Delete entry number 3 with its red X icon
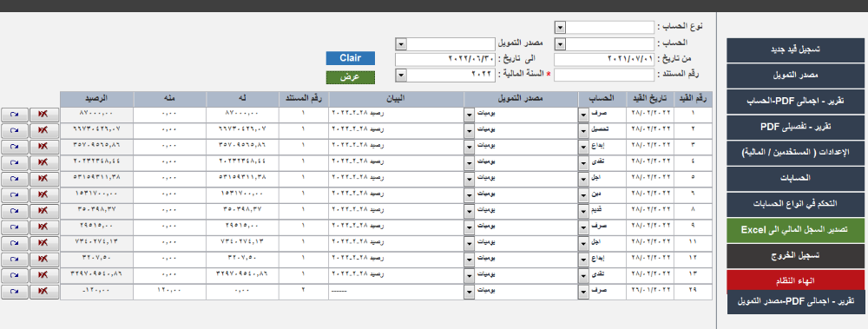 pos(43,147)
